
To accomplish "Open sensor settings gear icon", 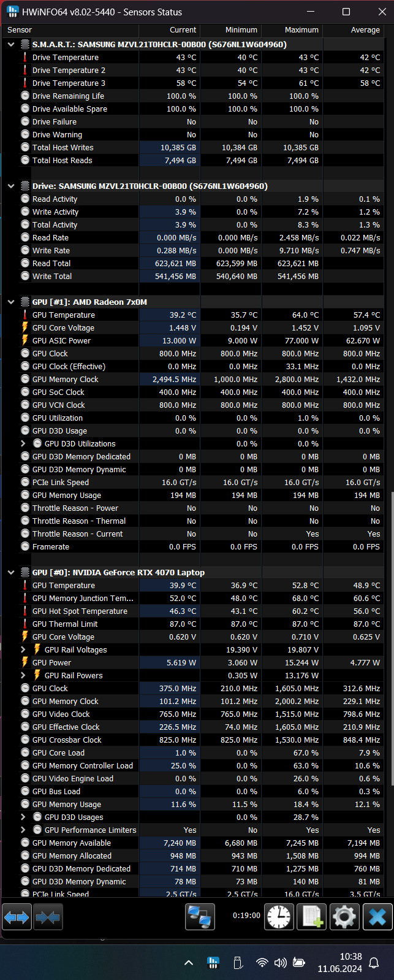I will tap(344, 917).
